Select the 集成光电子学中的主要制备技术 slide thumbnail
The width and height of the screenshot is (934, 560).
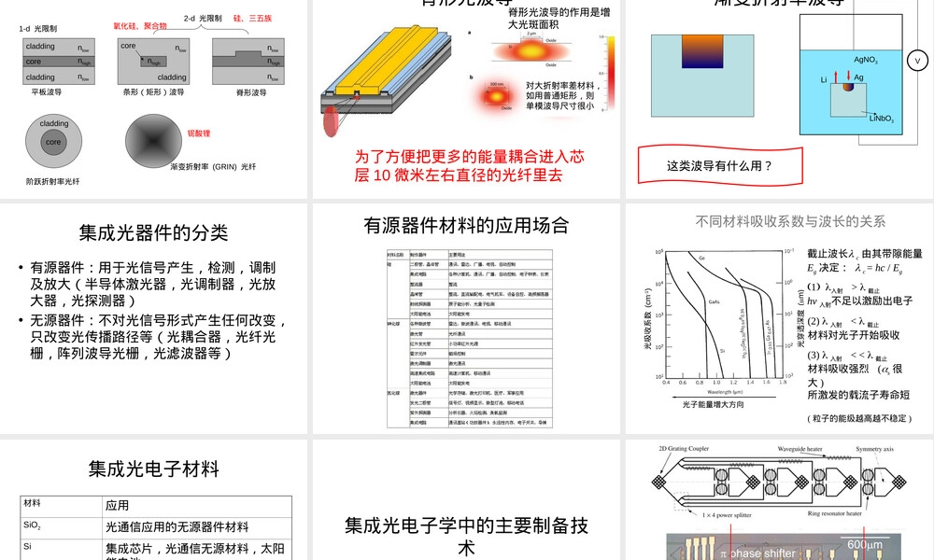466,500
